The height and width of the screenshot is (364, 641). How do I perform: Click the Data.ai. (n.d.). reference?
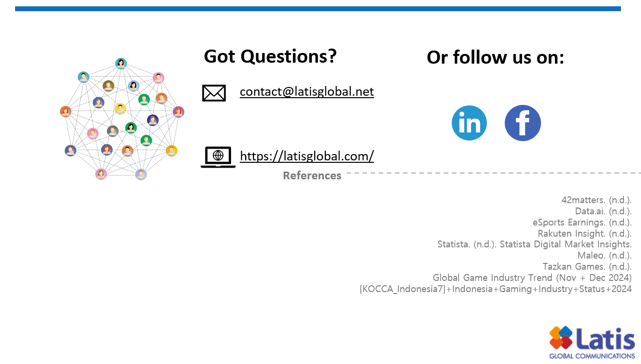tap(603, 211)
